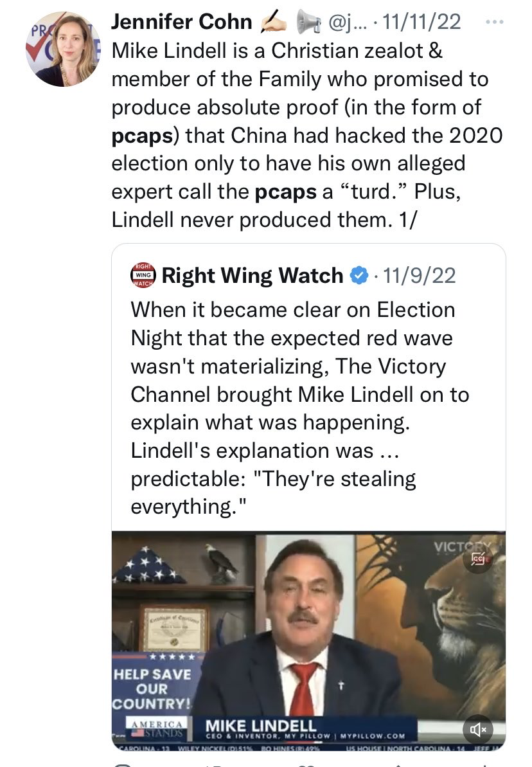This screenshot has height=767, width=532.
Task: Tap the megaphone emoji in the header
Action: click(308, 22)
